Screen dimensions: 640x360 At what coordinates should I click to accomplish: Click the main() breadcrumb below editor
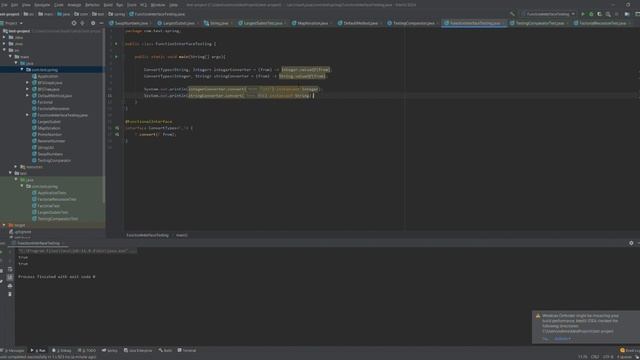(182, 235)
